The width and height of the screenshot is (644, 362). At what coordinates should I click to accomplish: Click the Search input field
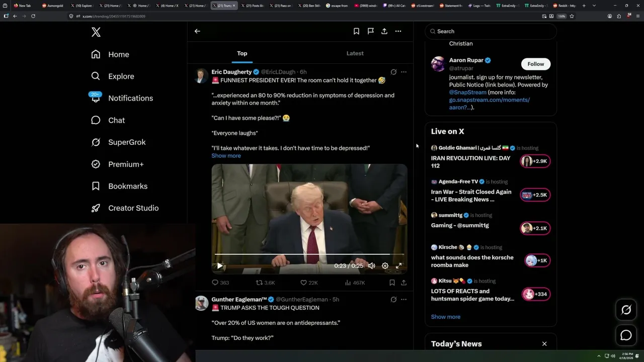(x=491, y=31)
